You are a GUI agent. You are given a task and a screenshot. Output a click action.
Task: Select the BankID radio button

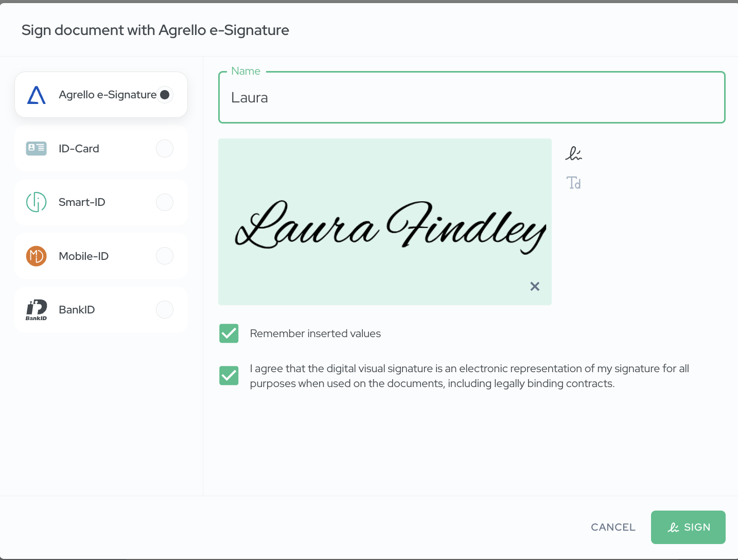click(x=165, y=310)
